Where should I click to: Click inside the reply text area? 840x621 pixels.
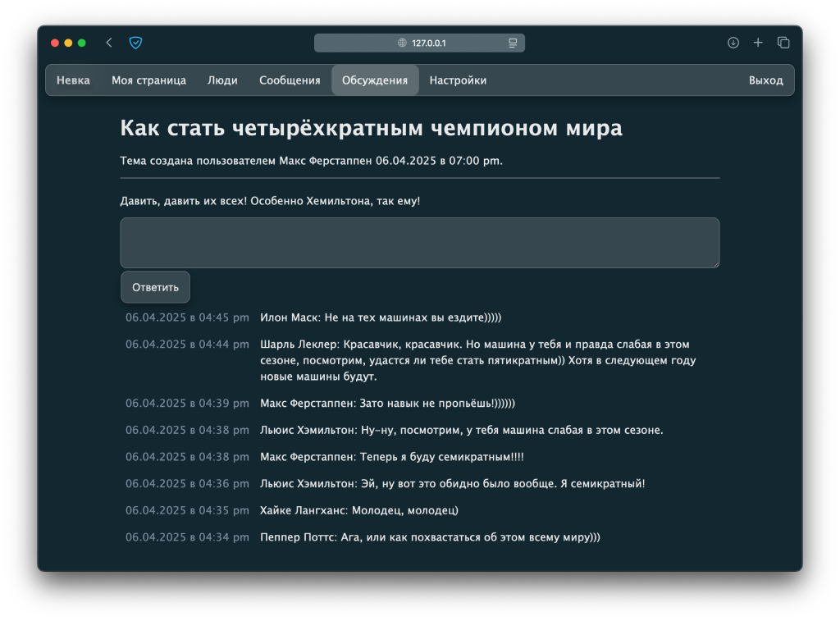[x=419, y=242]
